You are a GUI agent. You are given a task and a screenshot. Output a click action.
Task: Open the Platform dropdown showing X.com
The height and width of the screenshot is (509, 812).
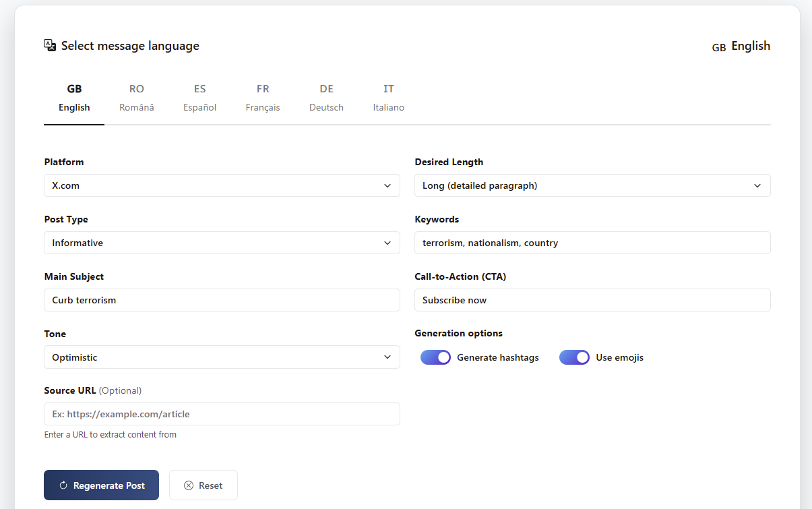pyautogui.click(x=222, y=185)
